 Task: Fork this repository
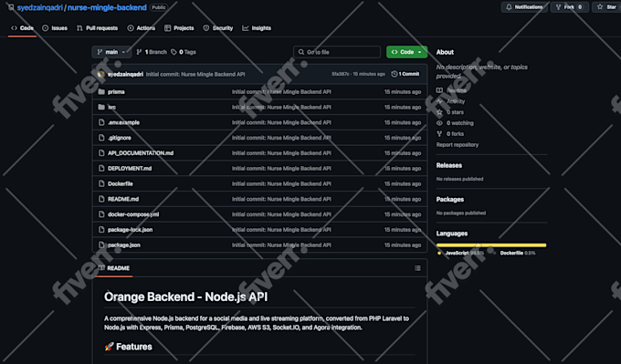click(569, 7)
